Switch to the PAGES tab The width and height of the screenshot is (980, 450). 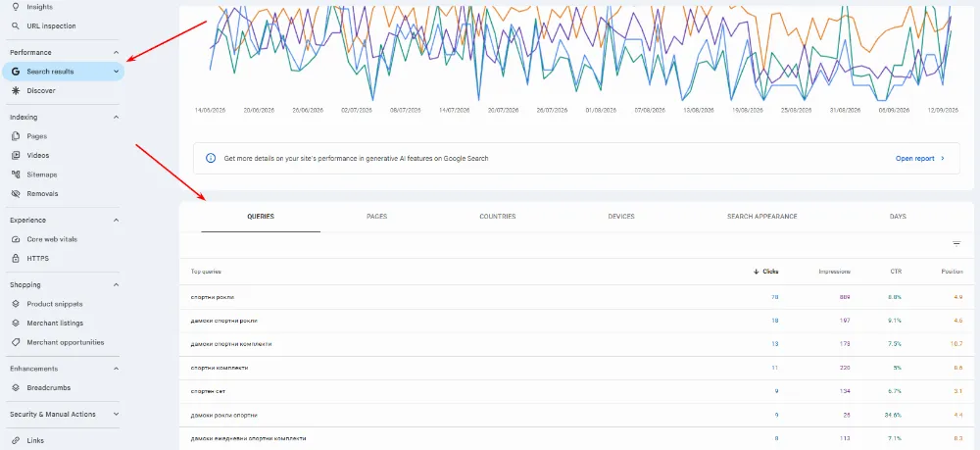pos(377,217)
